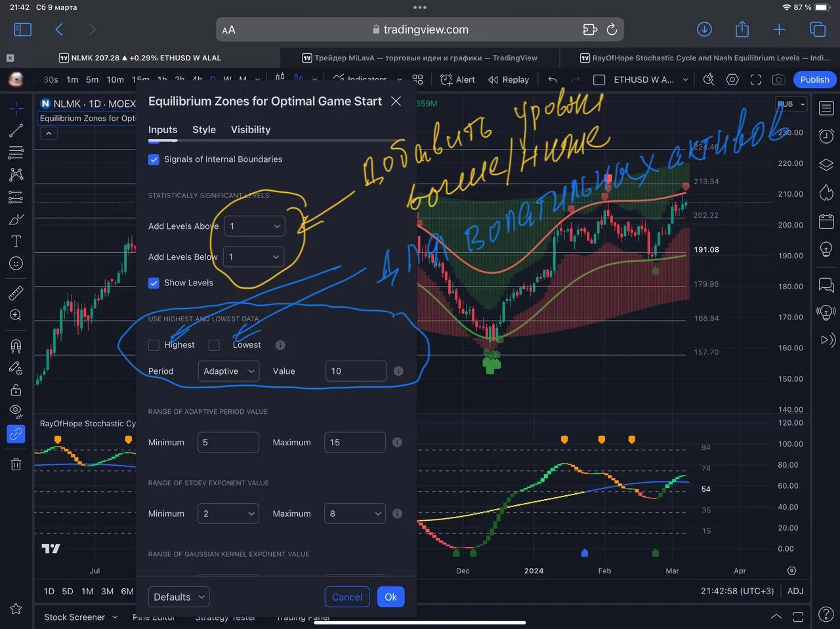Open the alerts clock panel

pyautogui.click(x=826, y=136)
